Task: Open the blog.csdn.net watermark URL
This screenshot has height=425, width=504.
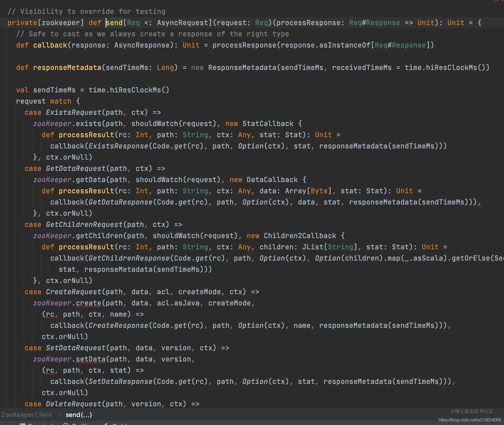Action: coord(470,420)
